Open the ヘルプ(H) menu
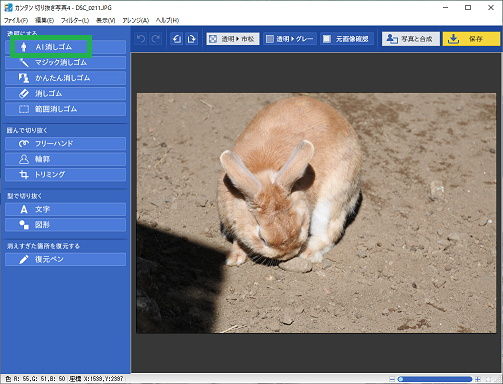This screenshot has height=384, width=503. point(167,21)
